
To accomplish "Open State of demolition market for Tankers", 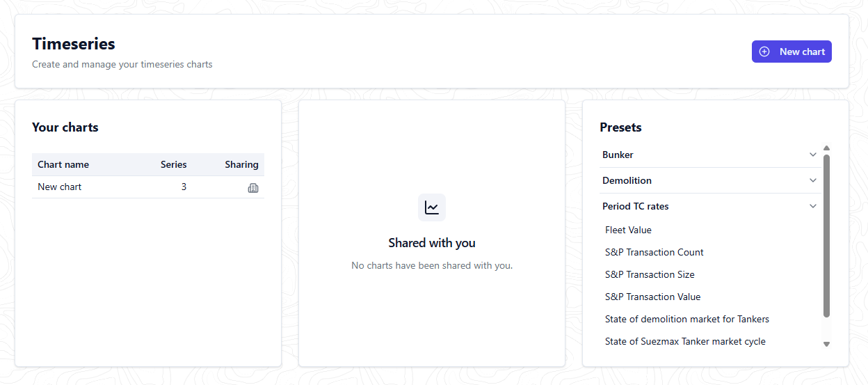I will (687, 319).
